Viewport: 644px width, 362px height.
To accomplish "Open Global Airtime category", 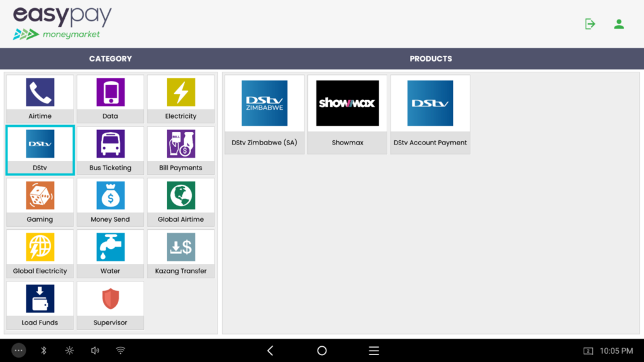I will click(x=180, y=202).
